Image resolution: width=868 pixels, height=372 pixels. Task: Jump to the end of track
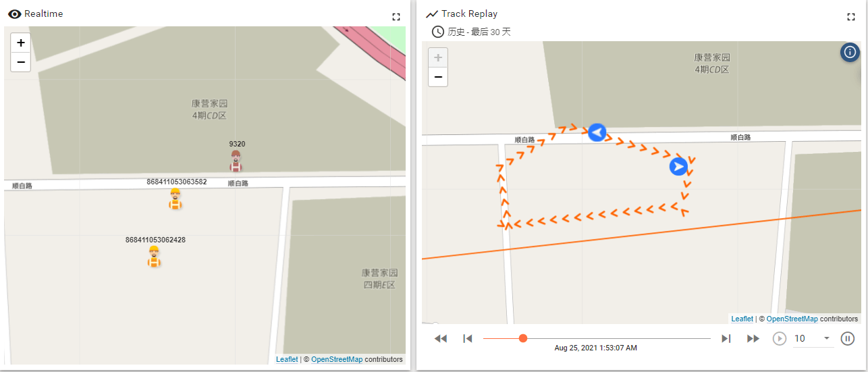click(726, 338)
